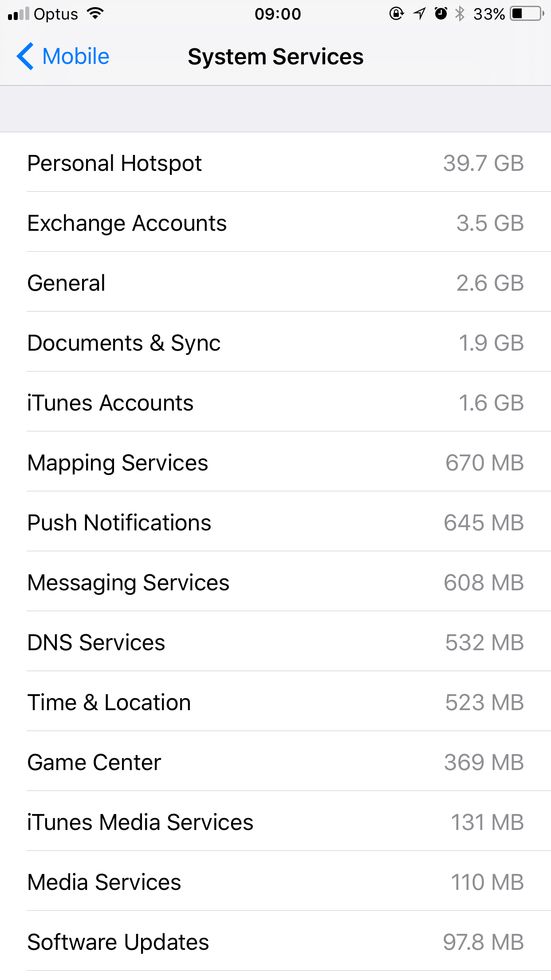Tap the location arrow status icon
Image resolution: width=551 pixels, height=980 pixels.
419,14
